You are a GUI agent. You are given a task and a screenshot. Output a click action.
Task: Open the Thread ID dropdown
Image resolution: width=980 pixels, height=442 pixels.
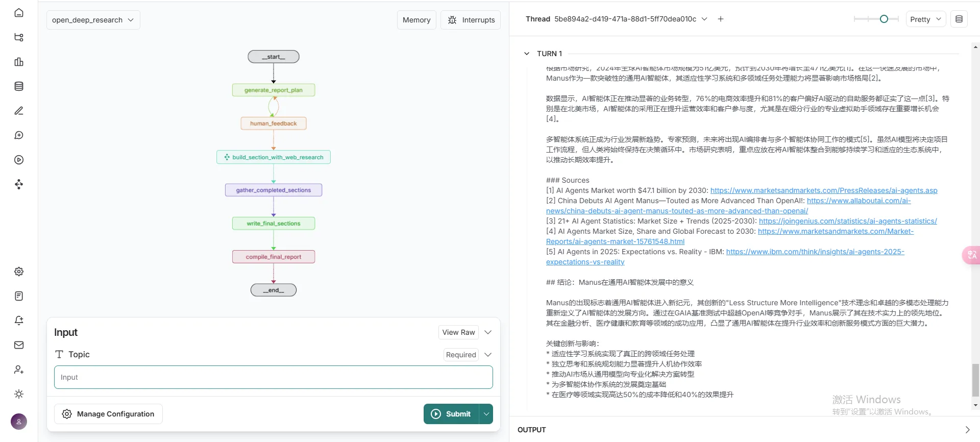click(704, 19)
